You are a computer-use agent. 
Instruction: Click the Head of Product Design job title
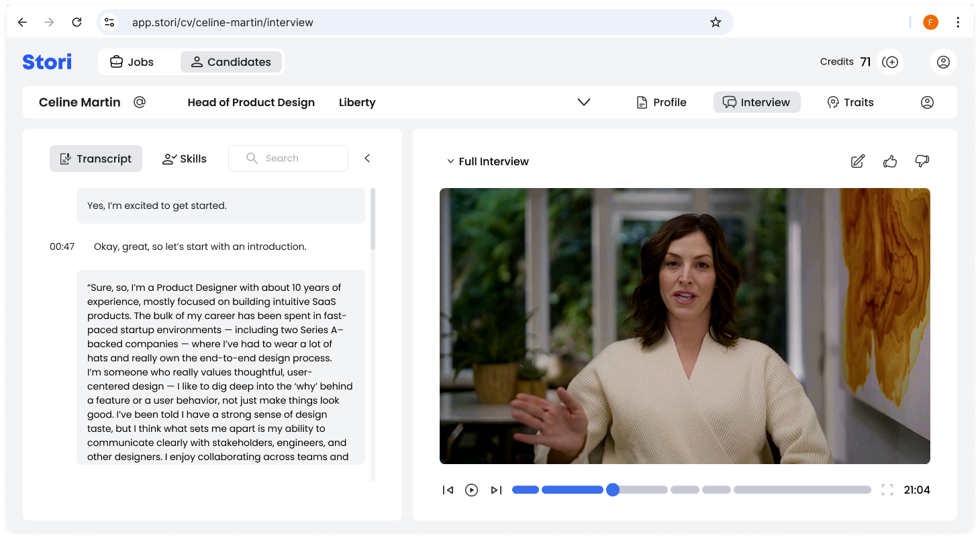tap(251, 102)
